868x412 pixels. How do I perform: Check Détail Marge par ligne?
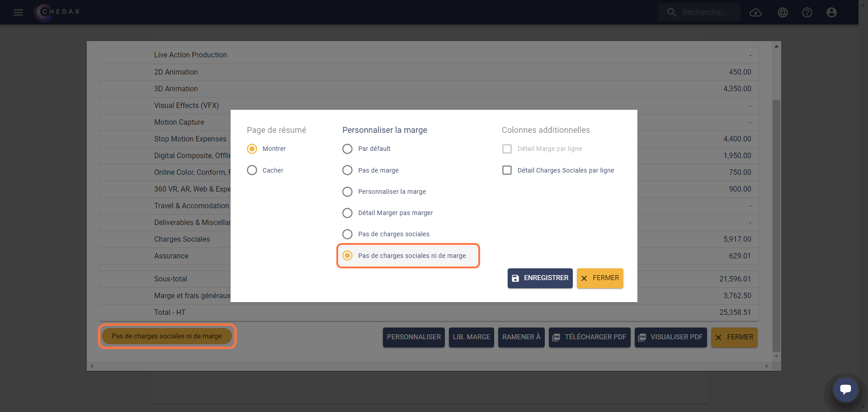507,149
